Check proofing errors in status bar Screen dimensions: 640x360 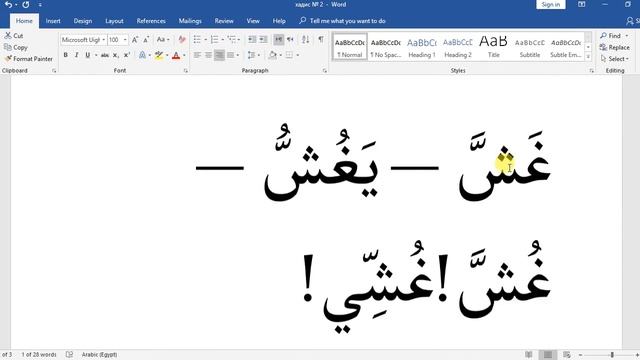[69, 354]
